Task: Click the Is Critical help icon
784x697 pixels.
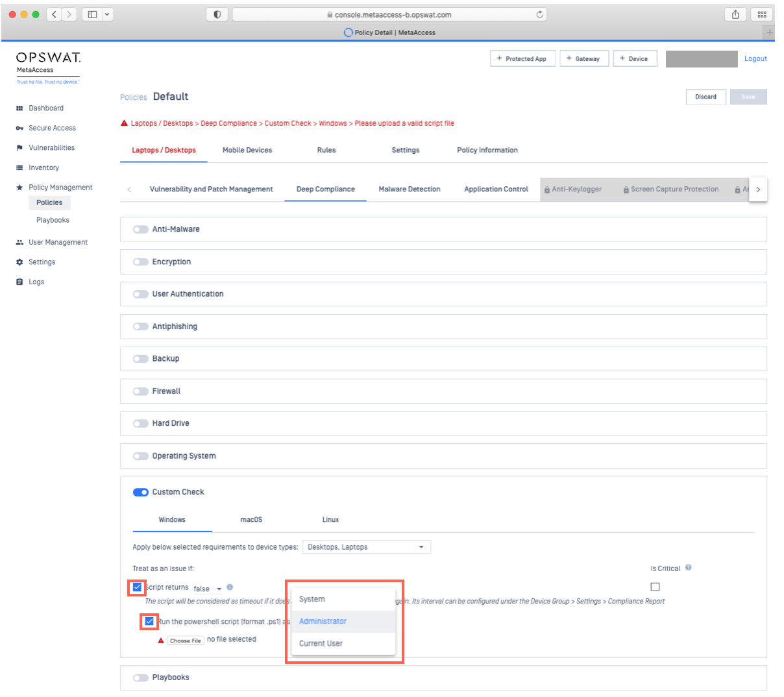Action: click(x=689, y=567)
